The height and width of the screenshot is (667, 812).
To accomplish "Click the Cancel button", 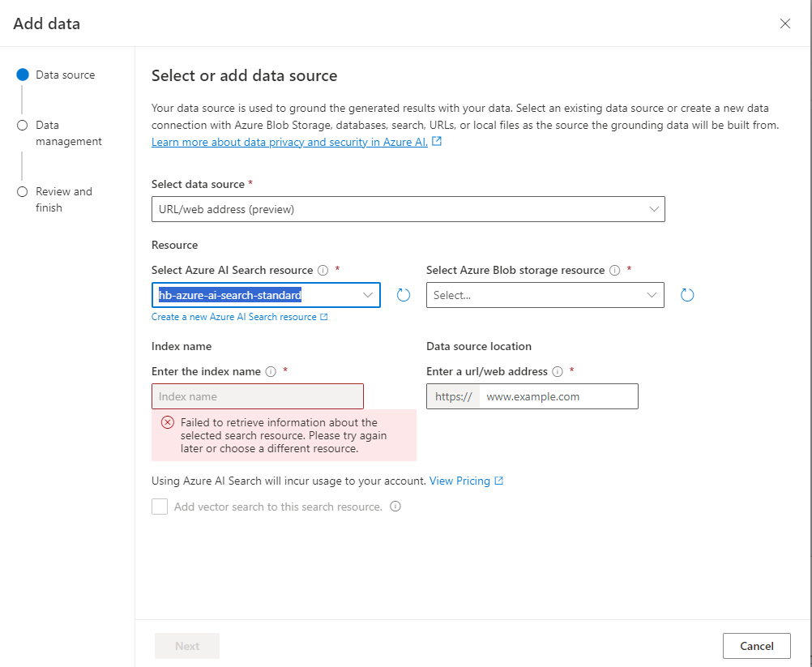I will pos(757,646).
